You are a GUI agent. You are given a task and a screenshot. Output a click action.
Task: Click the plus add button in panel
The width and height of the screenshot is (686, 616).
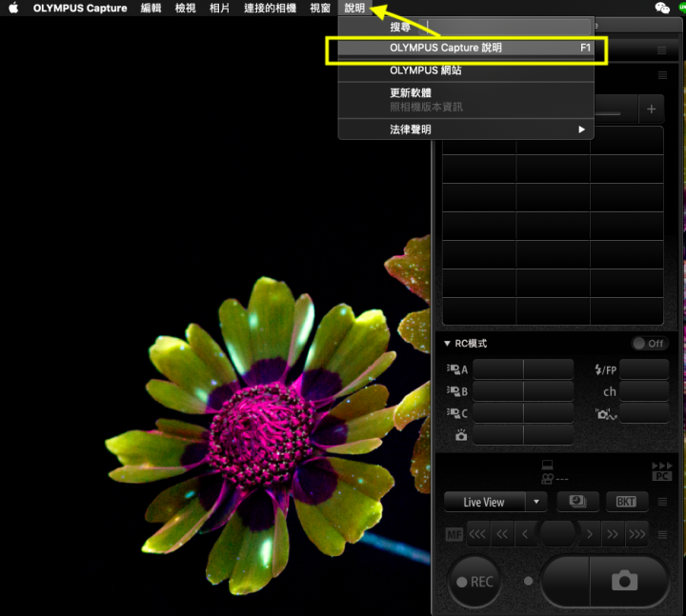click(651, 109)
